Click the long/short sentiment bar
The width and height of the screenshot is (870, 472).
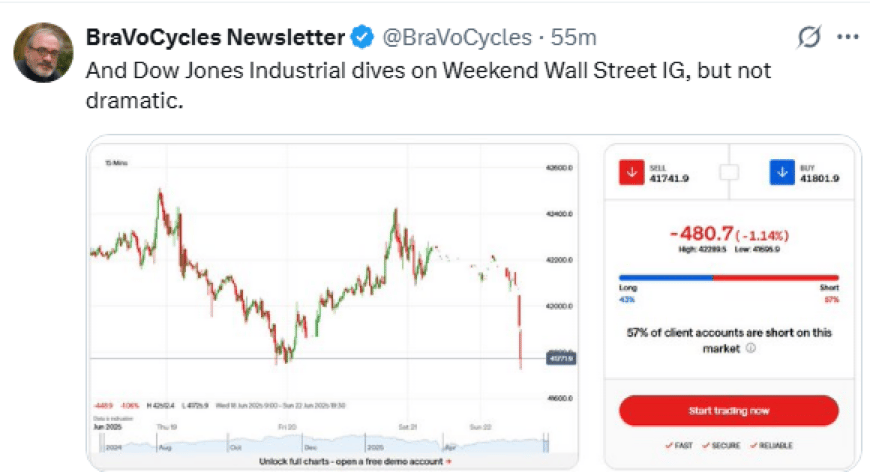click(x=729, y=277)
